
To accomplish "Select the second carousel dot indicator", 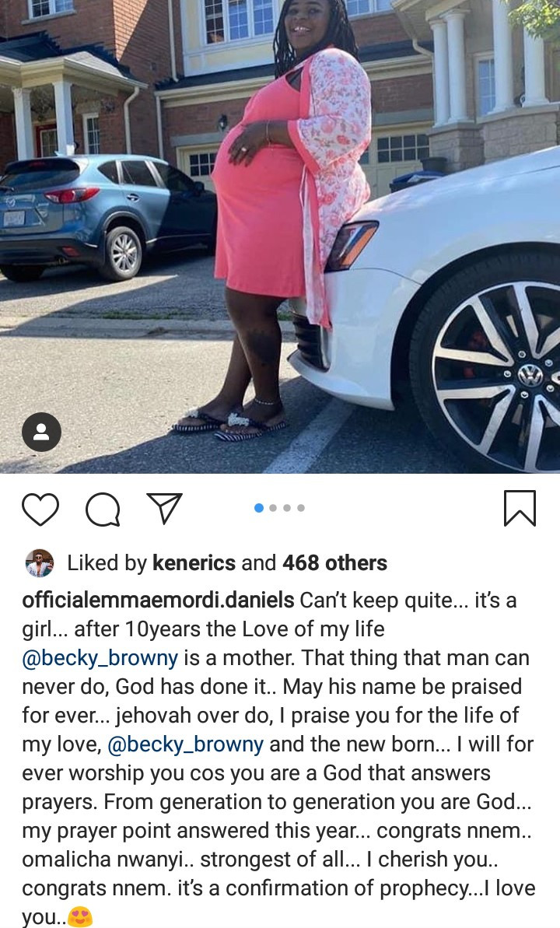I will click(x=273, y=508).
